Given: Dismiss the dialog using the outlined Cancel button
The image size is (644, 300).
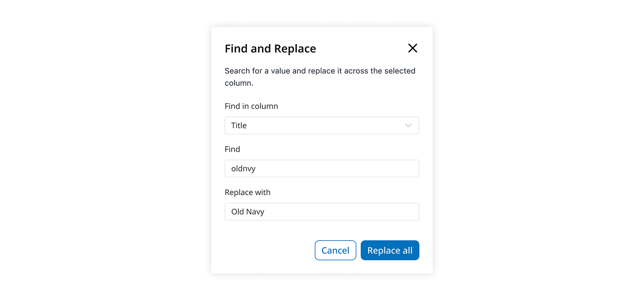Looking at the screenshot, I should click(x=335, y=250).
